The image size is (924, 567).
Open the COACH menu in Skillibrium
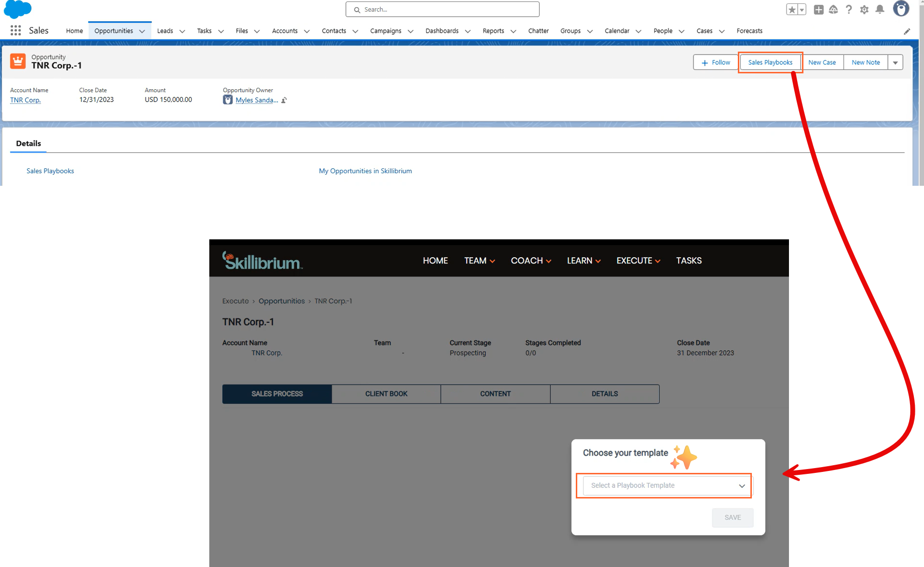pos(531,261)
